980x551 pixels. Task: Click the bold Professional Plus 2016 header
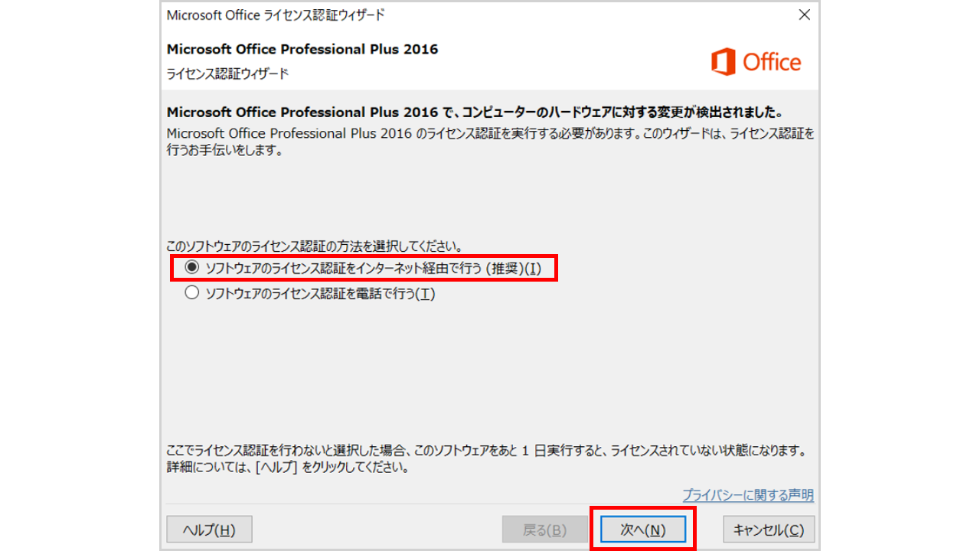[x=302, y=50]
